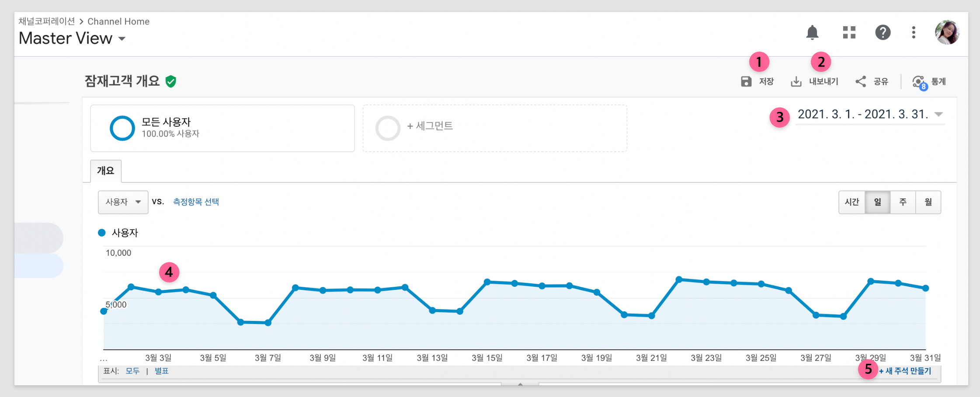Click the last data point at 3월 31일
The image size is (980, 397).
(925, 288)
